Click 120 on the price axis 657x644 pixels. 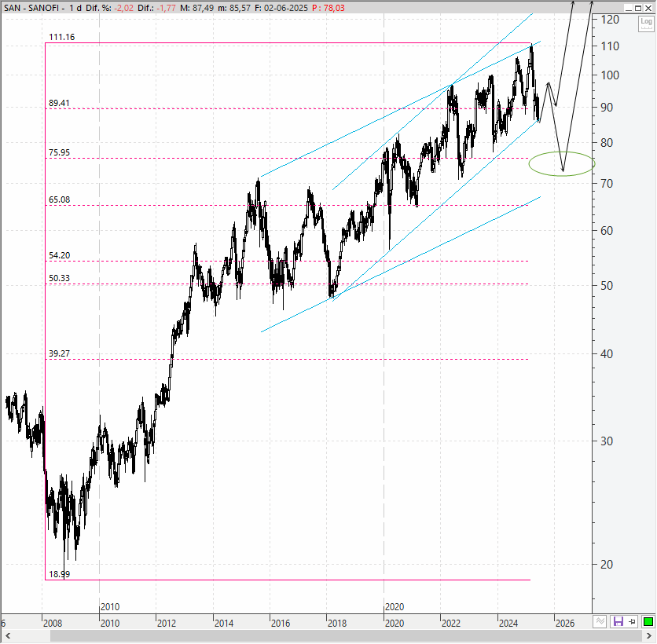pyautogui.click(x=610, y=20)
